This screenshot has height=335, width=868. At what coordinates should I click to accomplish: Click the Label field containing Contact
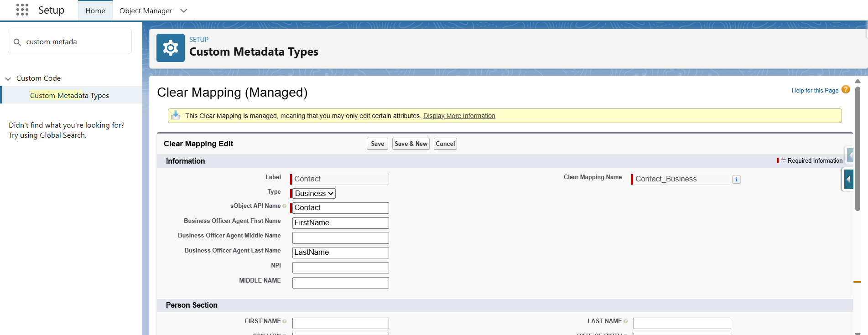pyautogui.click(x=341, y=179)
